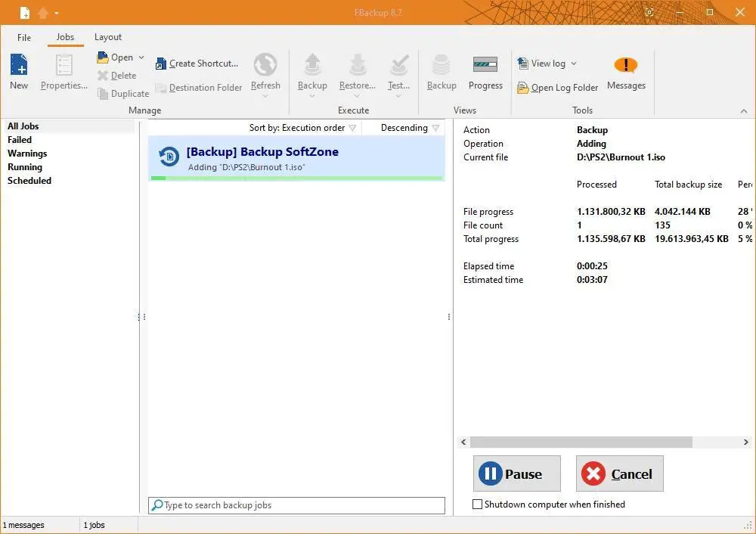
Task: Pause the running backup
Action: pos(516,473)
